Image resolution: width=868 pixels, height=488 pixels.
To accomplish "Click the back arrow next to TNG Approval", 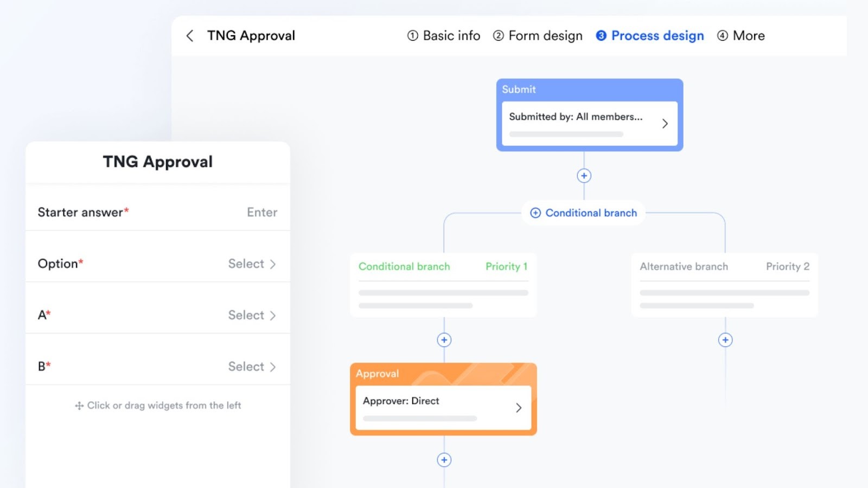I will [x=189, y=35].
